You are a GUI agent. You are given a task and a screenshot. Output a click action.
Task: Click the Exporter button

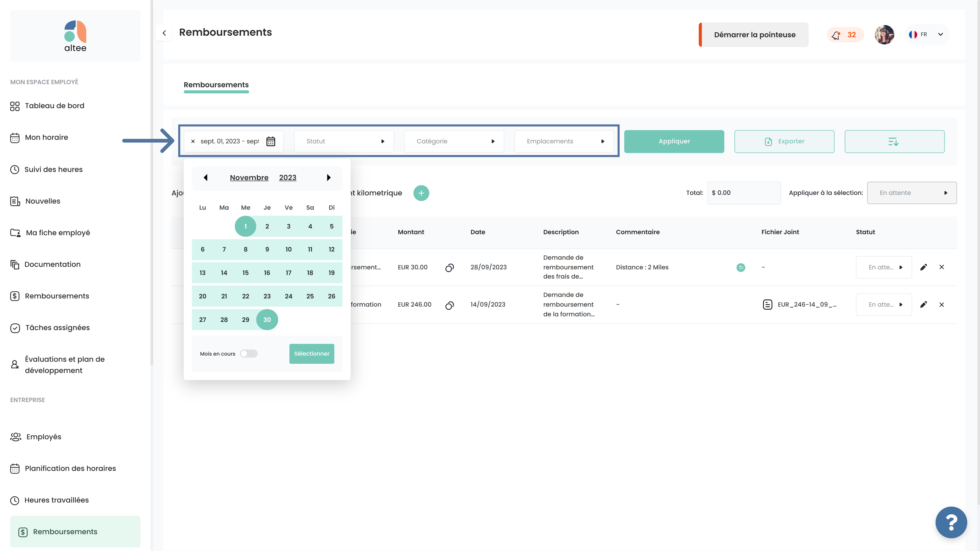(784, 141)
